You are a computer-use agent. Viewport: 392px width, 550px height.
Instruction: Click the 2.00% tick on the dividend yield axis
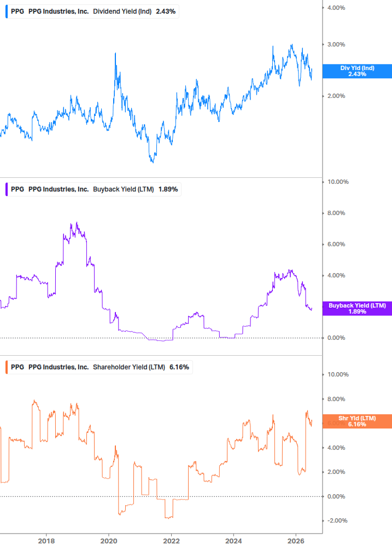[x=336, y=96]
